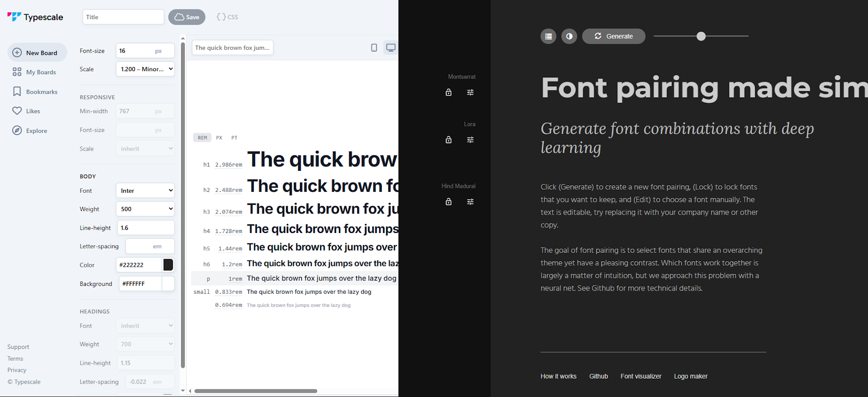
Task: Toggle list view icon in Fontjoy
Action: (548, 36)
